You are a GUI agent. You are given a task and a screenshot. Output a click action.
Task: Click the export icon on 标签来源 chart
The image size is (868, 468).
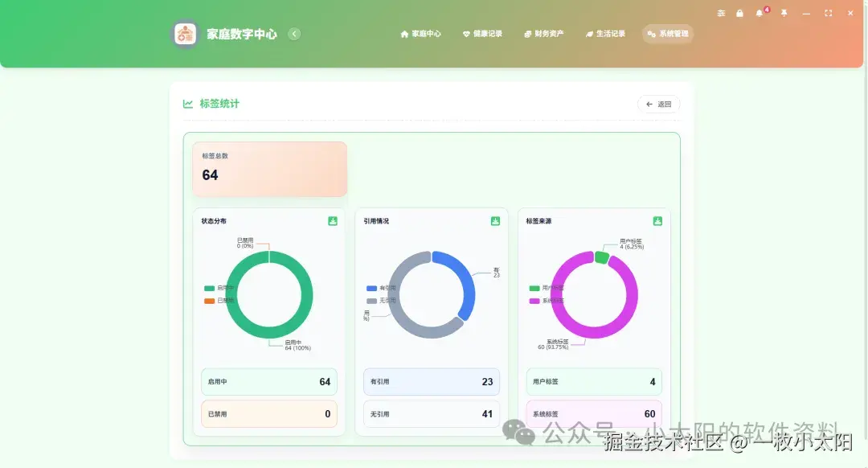[657, 220]
